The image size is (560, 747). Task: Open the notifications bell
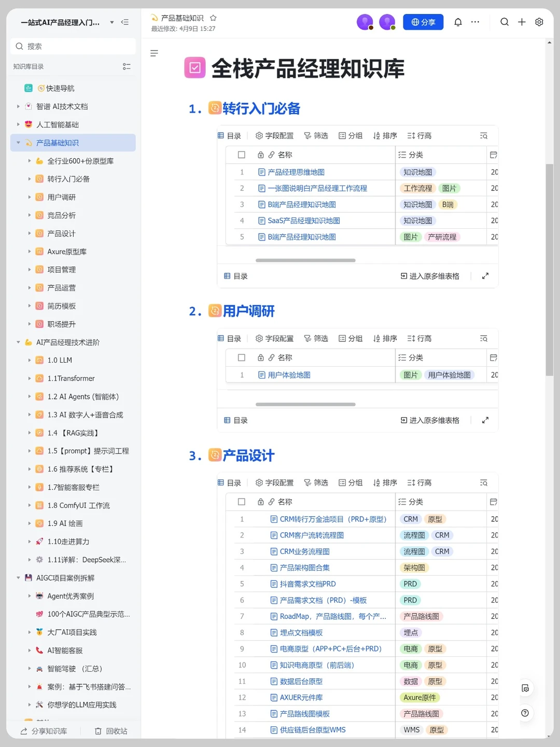[458, 22]
